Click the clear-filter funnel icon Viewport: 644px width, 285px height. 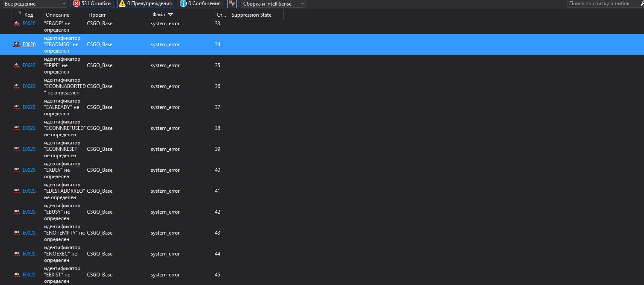[232, 4]
